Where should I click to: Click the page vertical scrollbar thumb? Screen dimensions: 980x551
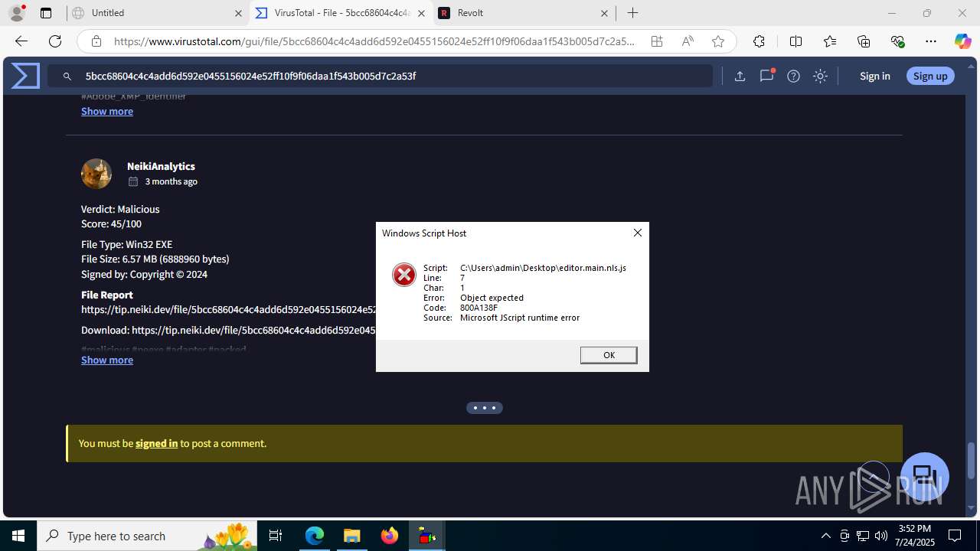coord(972,459)
